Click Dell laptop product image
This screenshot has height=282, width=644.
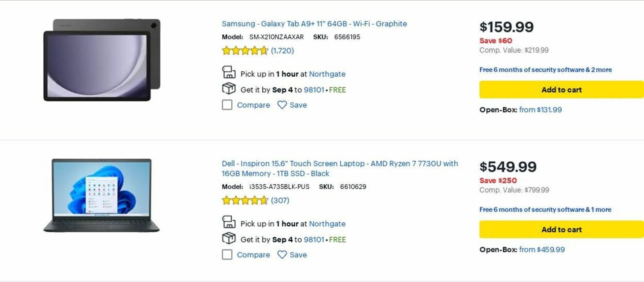click(x=101, y=195)
